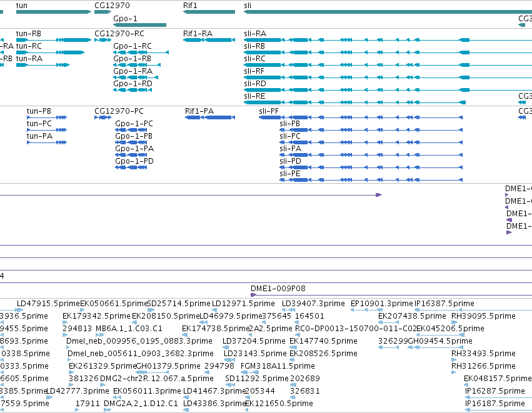The height and width of the screenshot is (413, 532).
Task: Select the sli gene label
Action: pos(248,6)
